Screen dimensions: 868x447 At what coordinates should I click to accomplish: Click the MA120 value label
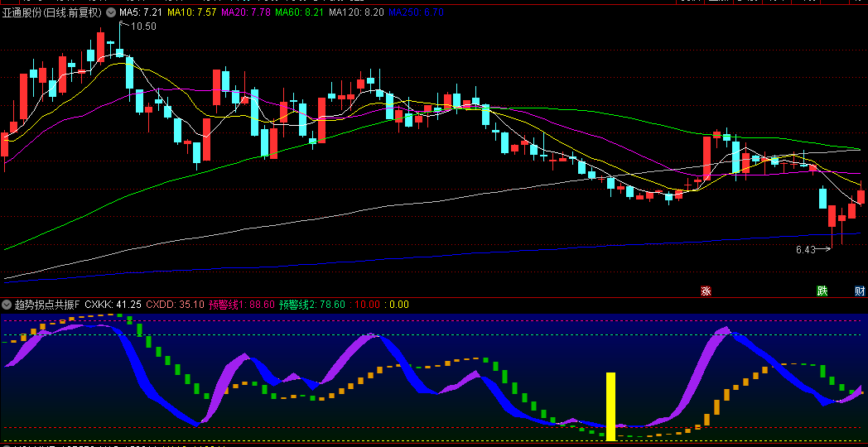[356, 13]
